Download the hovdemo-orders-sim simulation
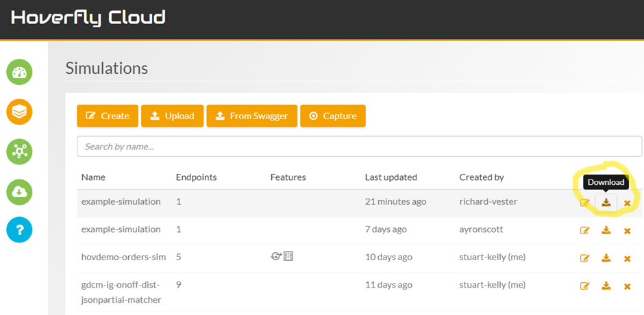The height and width of the screenshot is (315, 644). click(x=606, y=258)
